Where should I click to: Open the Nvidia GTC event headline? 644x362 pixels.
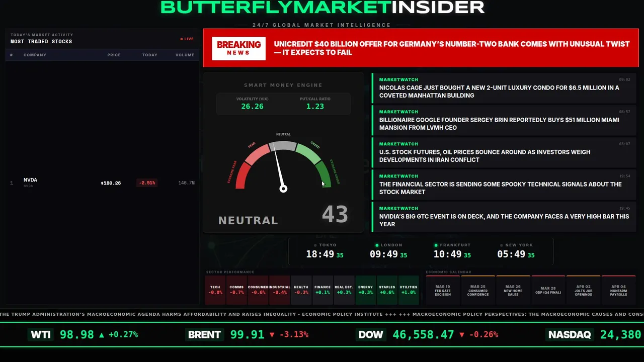coord(505,216)
